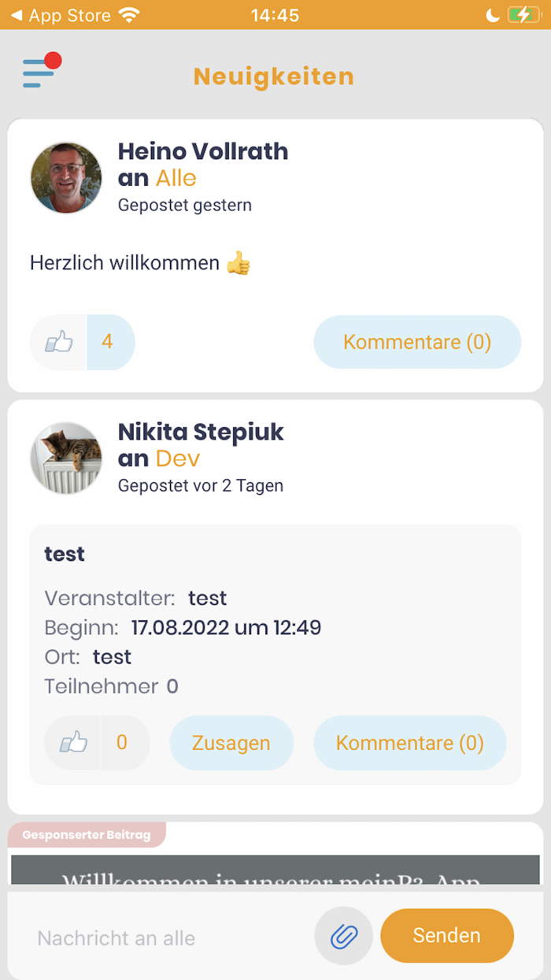
Task: Like Heino Vollrath's welcome post
Action: (x=57, y=342)
